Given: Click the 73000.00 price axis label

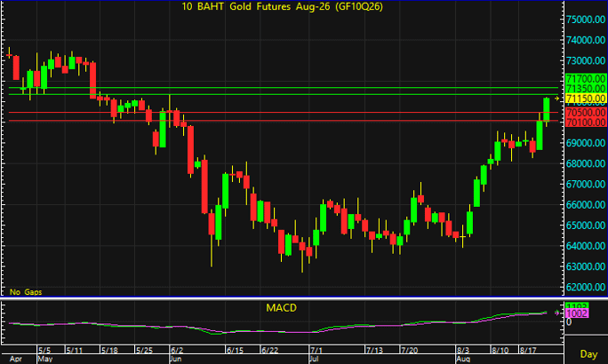Looking at the screenshot, I should pyautogui.click(x=586, y=60).
